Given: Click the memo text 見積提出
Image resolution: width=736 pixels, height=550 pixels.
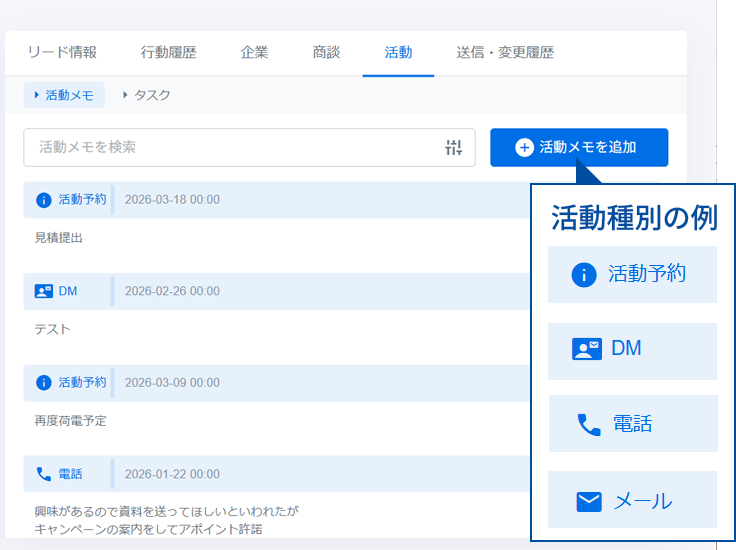Looking at the screenshot, I should coord(59,238).
